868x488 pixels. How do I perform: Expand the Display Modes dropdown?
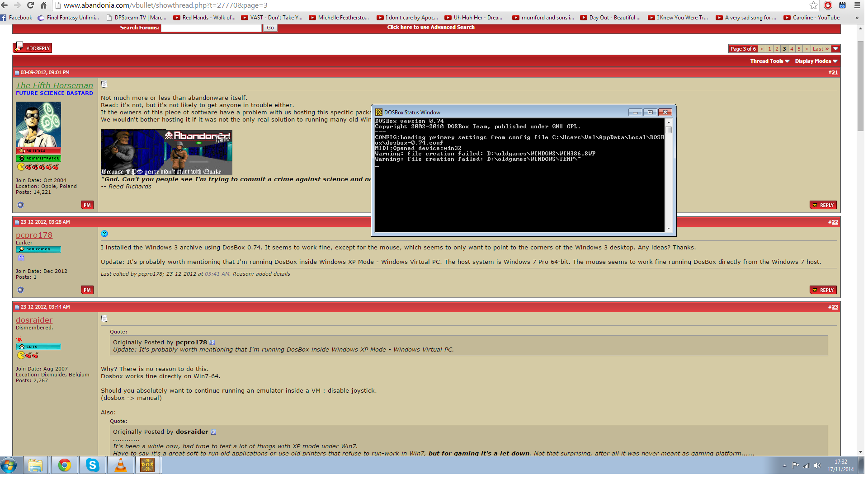pos(816,61)
